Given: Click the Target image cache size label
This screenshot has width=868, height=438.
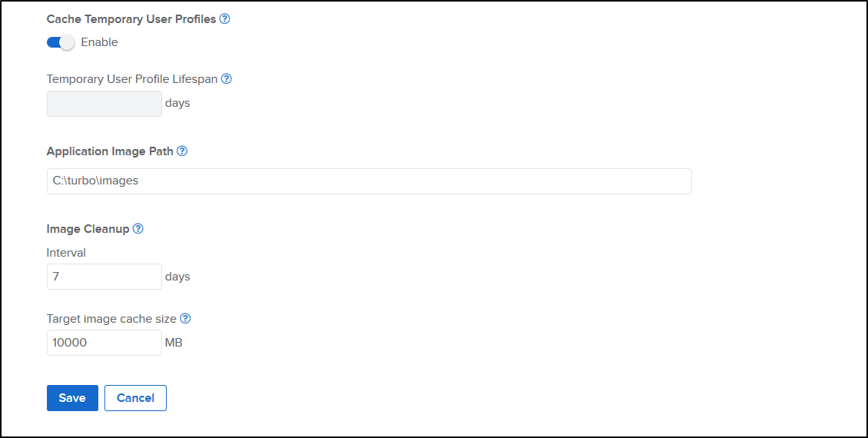Looking at the screenshot, I should coord(111,318).
